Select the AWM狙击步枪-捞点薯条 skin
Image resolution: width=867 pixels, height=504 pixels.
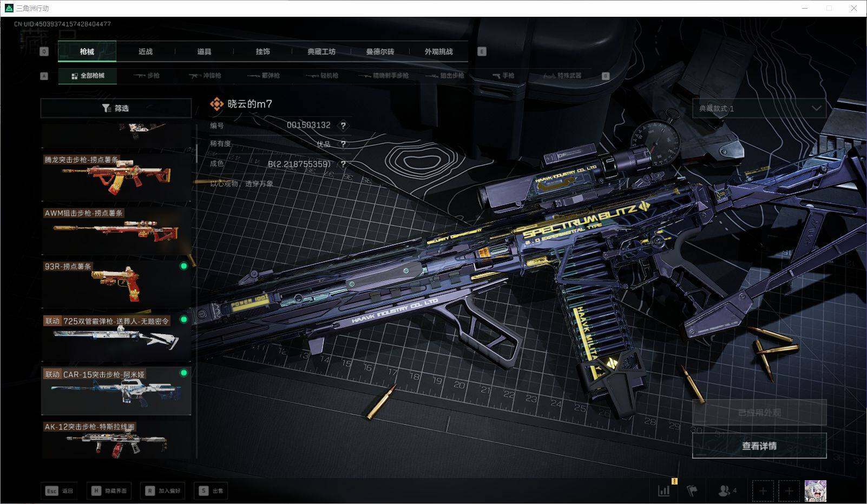116,231
